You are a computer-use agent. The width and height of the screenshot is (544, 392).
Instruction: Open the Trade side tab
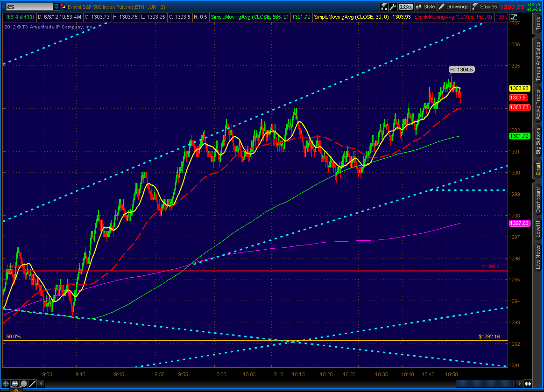click(x=538, y=24)
